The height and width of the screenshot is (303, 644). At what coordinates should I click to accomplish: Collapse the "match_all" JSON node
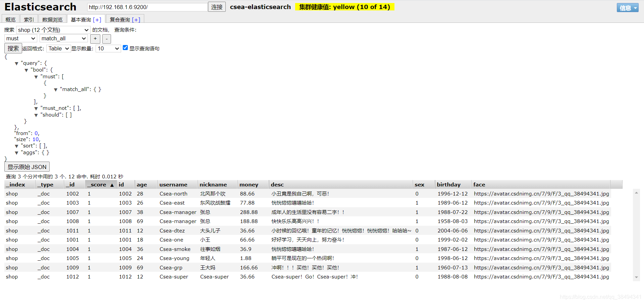(56, 90)
